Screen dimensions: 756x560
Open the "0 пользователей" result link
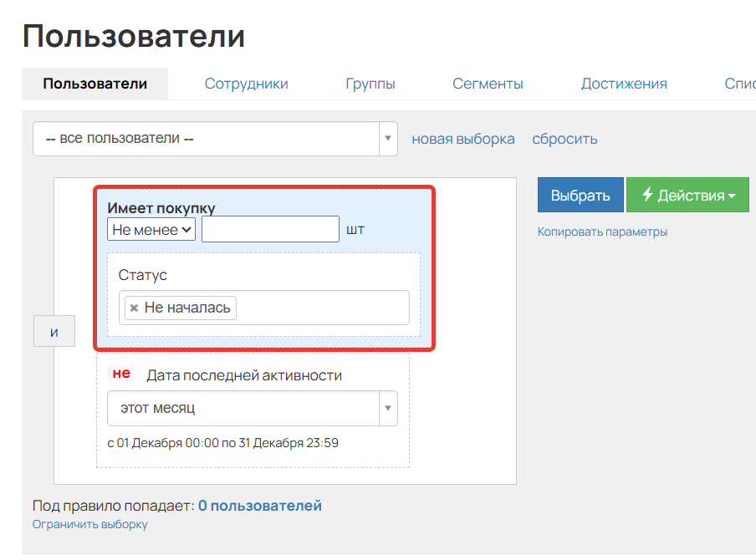259,506
